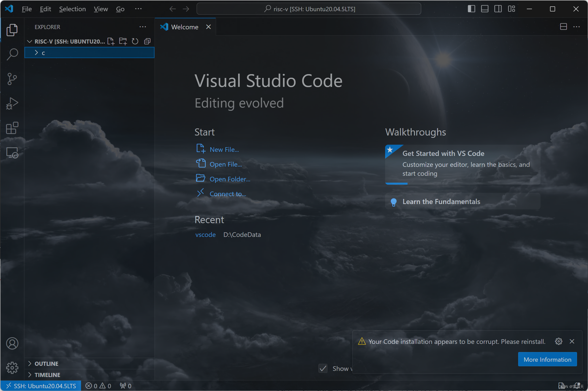The height and width of the screenshot is (391, 588).
Task: Open the Search view in activity bar
Action: coord(12,54)
